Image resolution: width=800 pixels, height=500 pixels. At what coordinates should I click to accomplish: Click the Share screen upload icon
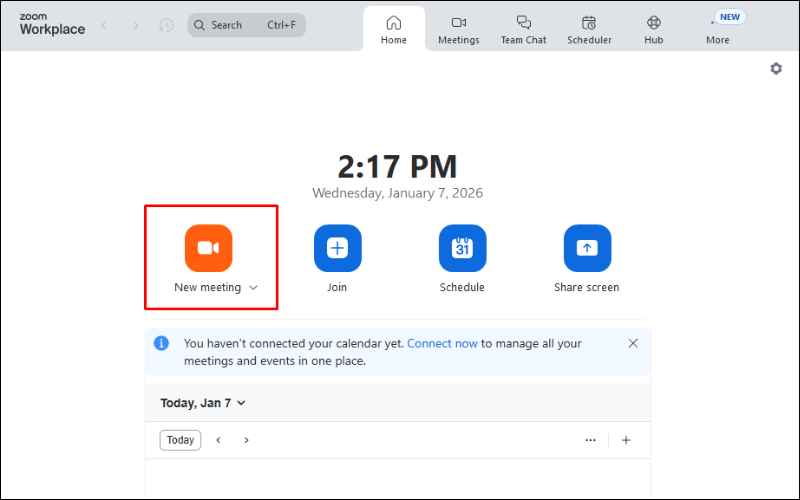tap(587, 248)
